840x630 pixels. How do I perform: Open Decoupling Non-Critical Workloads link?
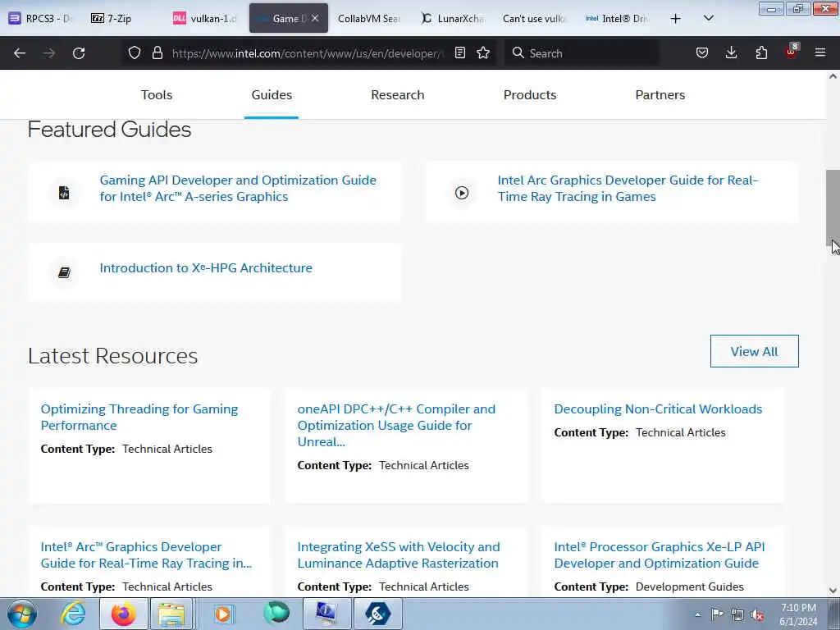tap(658, 409)
